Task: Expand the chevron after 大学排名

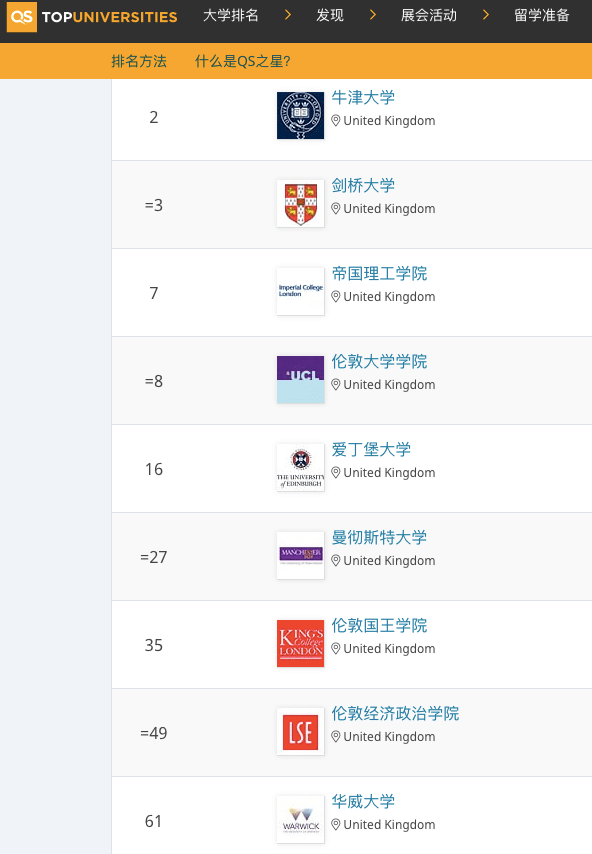Action: pyautogui.click(x=288, y=15)
